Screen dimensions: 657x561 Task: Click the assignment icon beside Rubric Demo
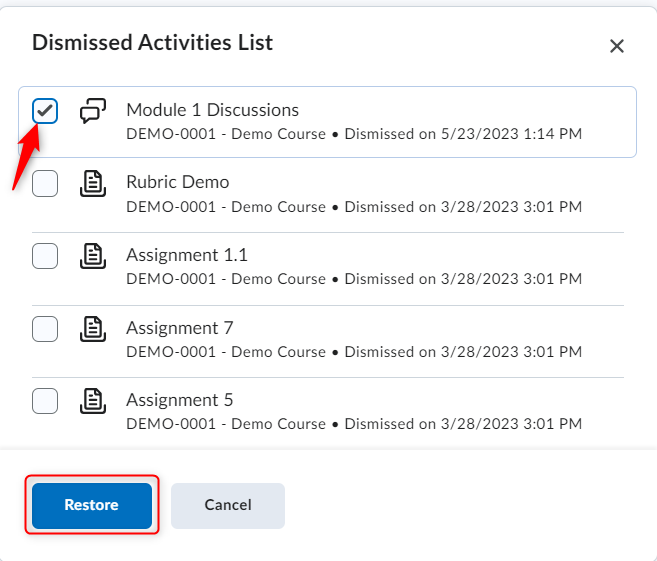[93, 184]
